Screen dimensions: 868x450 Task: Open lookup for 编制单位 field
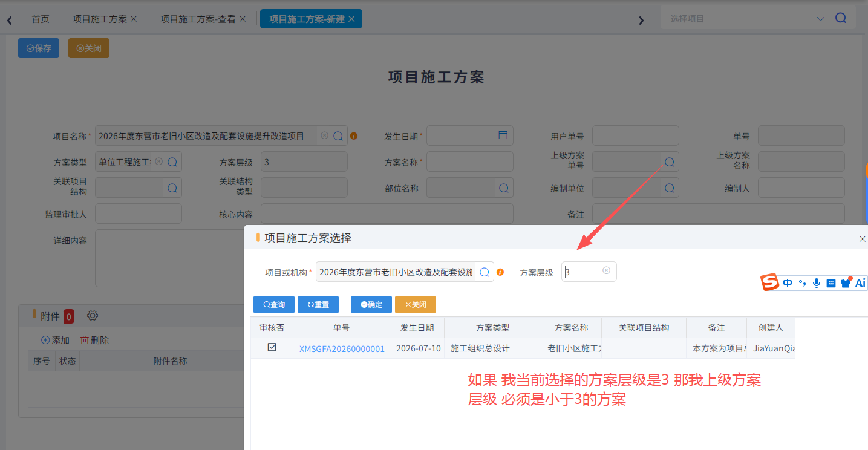[x=669, y=188]
